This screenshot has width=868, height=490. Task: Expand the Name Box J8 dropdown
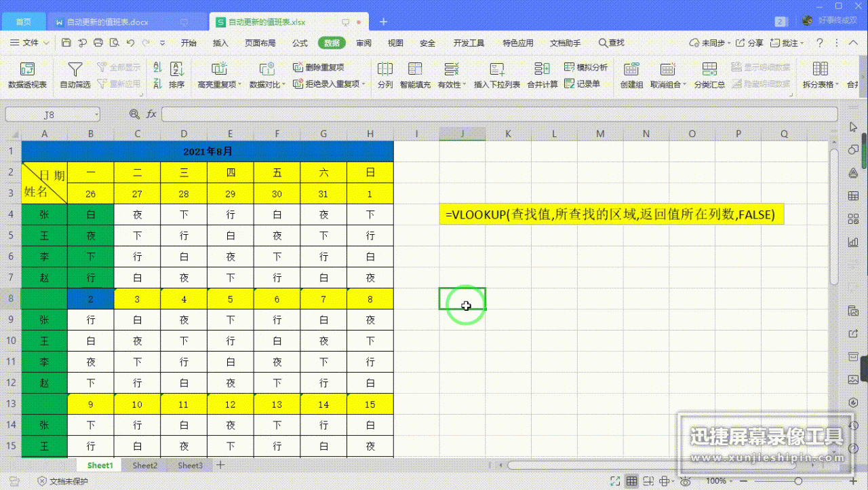coord(96,115)
